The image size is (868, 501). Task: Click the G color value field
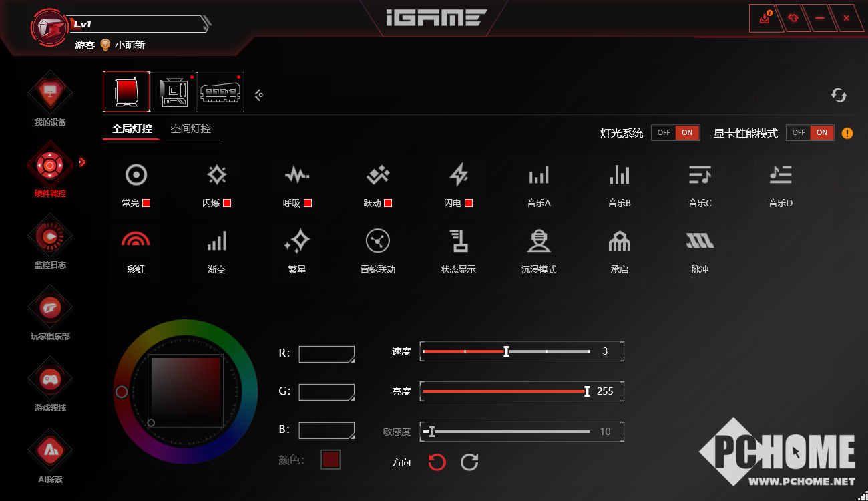(x=327, y=392)
